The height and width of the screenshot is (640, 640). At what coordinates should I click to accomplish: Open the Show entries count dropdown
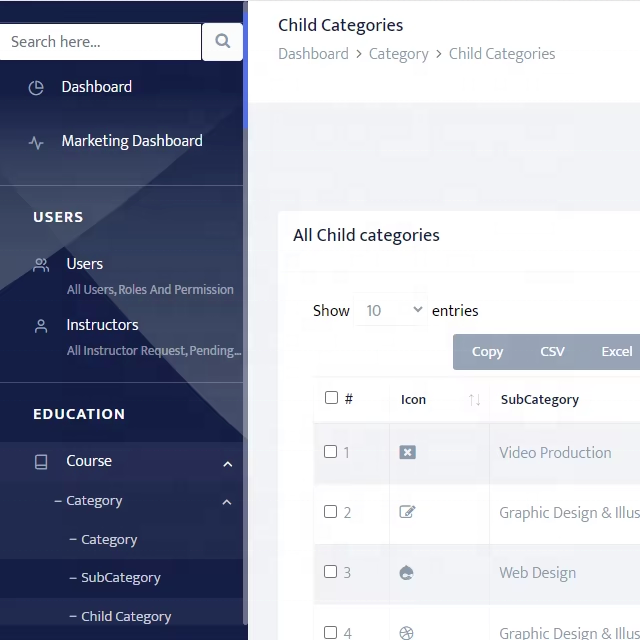click(x=390, y=311)
